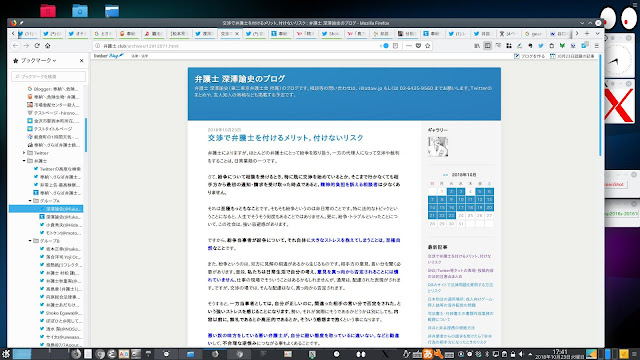The height and width of the screenshot is (360, 640).
Task: Bookmark this page with the star icon
Action: click(x=427, y=46)
